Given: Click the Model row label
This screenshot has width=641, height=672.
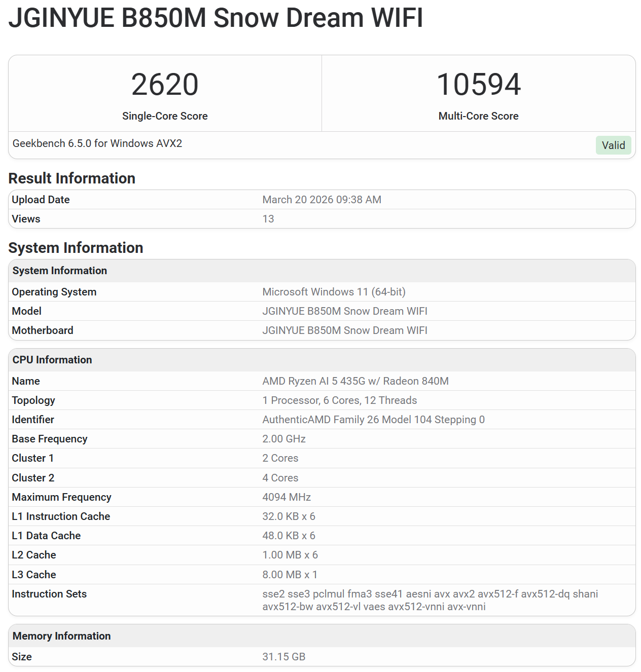Looking at the screenshot, I should point(26,311).
